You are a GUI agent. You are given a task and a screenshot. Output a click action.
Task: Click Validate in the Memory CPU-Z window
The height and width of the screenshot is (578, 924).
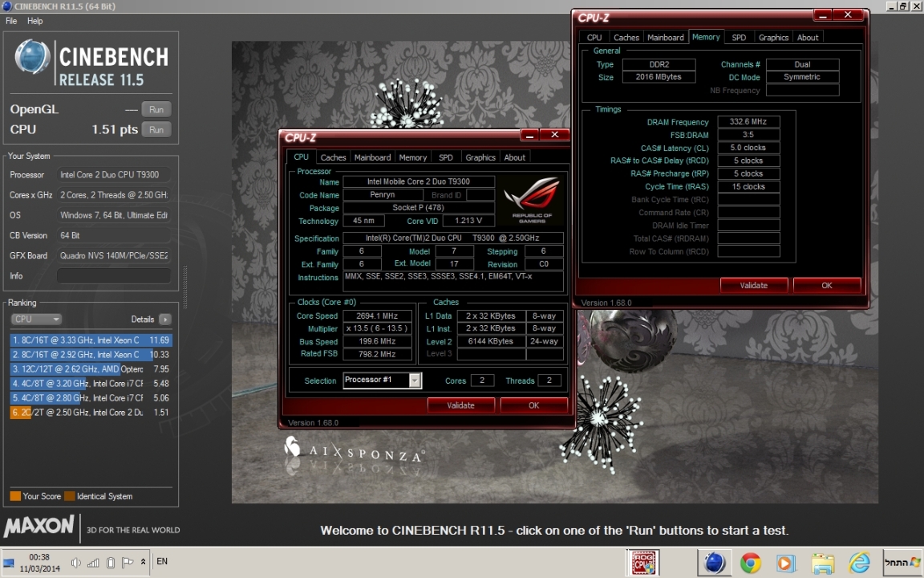[754, 286]
